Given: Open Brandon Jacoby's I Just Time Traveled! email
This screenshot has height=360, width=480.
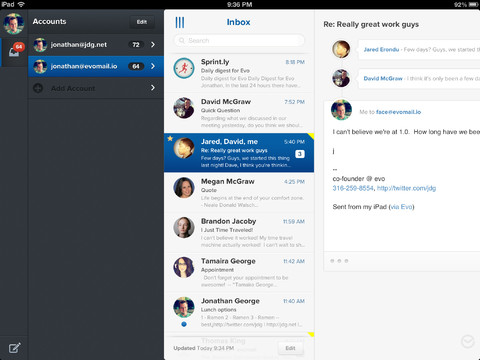Looking at the screenshot, I should (x=239, y=232).
